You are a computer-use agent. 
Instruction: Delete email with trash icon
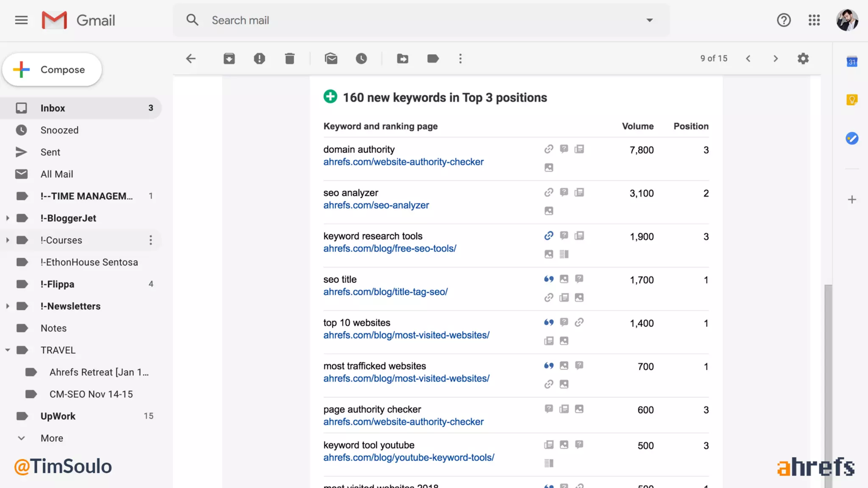point(290,58)
